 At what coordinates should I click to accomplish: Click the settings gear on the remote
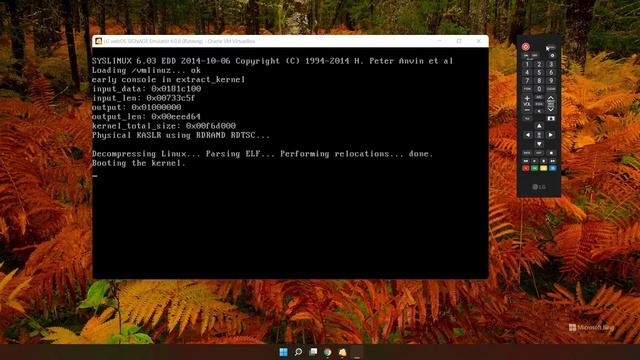[x=553, y=56]
